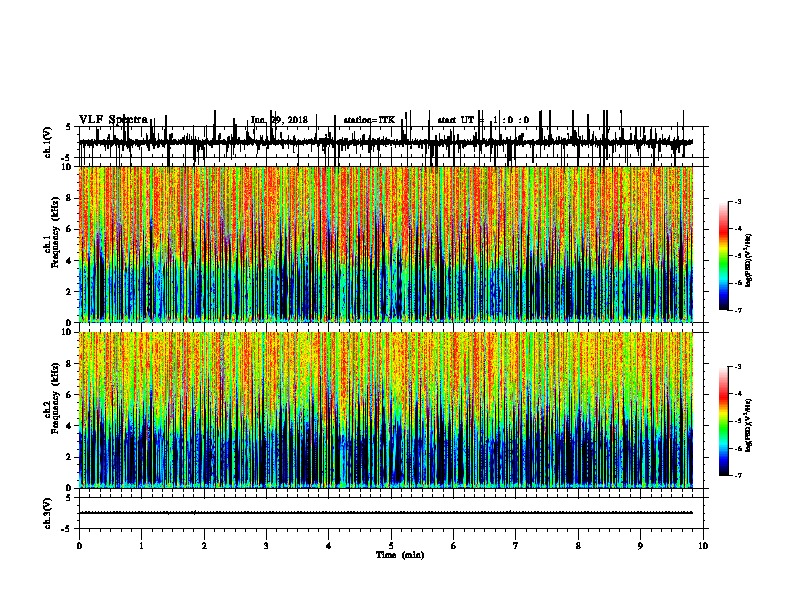Click time axis tick label "2"
This screenshot has height=612, width=792.
click(x=204, y=546)
